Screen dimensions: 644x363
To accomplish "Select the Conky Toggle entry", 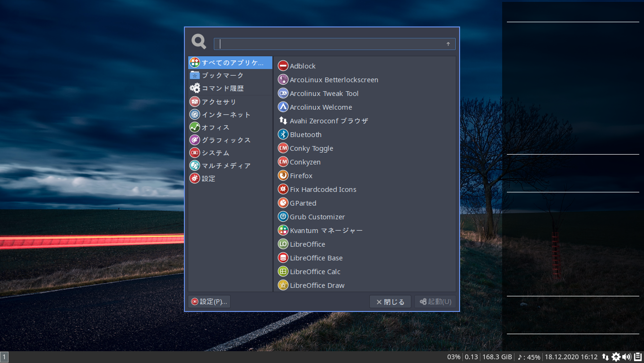I will tap(365, 148).
